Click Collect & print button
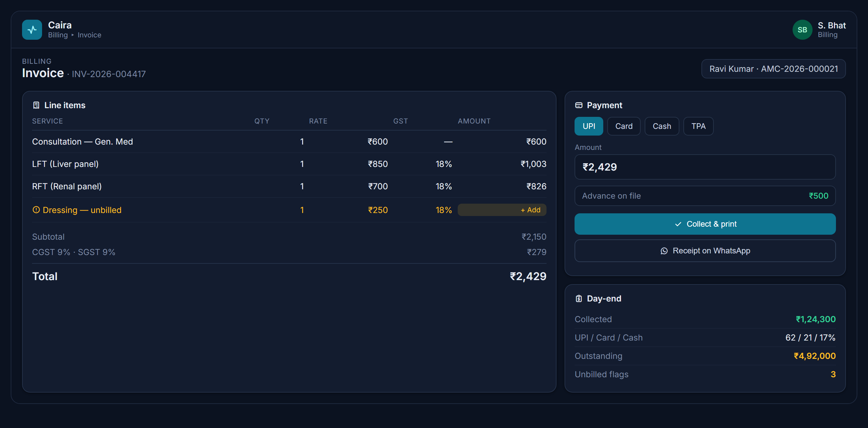The image size is (868, 428). [x=705, y=224]
